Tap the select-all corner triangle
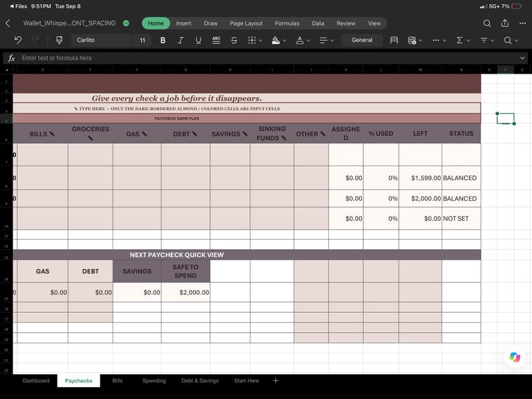This screenshot has width=532, height=399. pos(7,70)
